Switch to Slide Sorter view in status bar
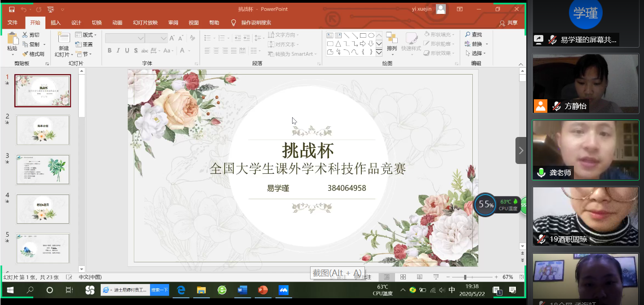 403,277
